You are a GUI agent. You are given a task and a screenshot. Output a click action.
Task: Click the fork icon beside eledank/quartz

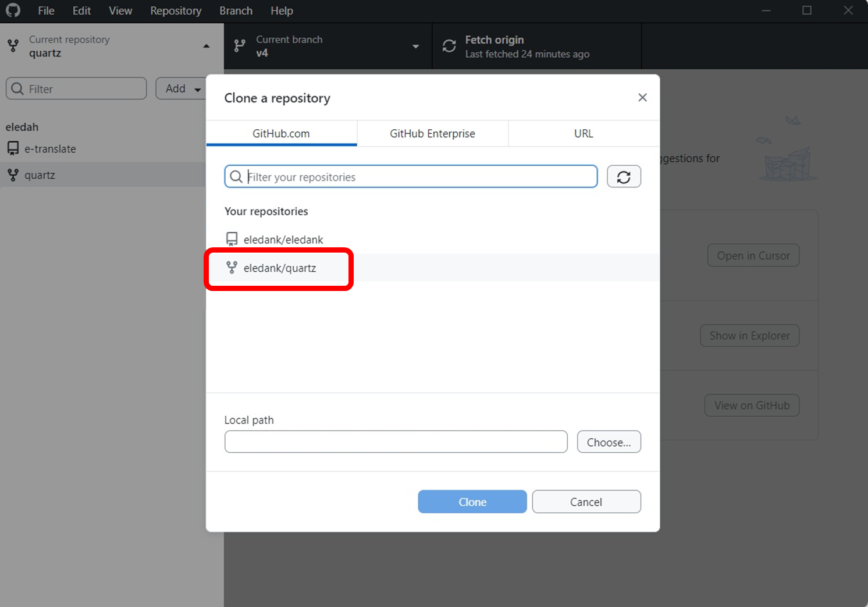pyautogui.click(x=232, y=268)
